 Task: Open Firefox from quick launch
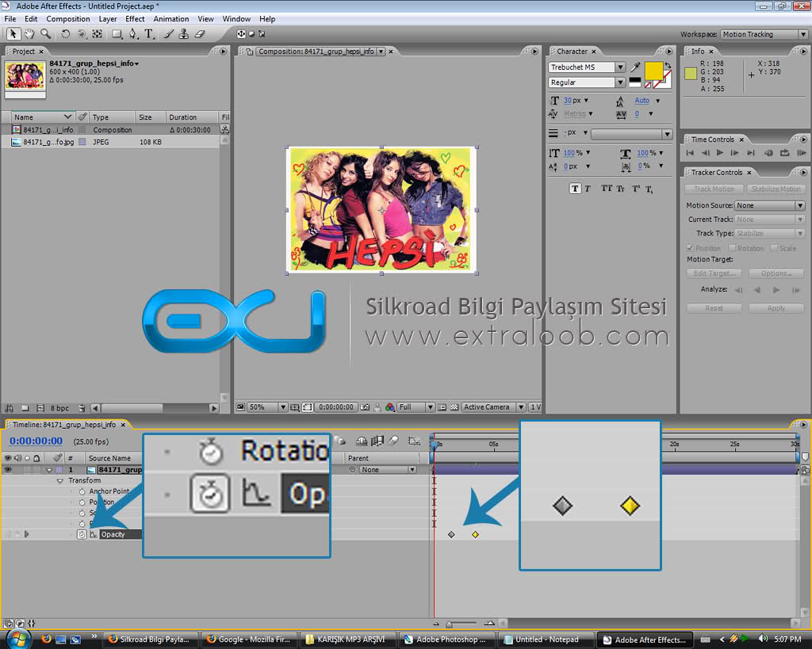click(x=46, y=639)
